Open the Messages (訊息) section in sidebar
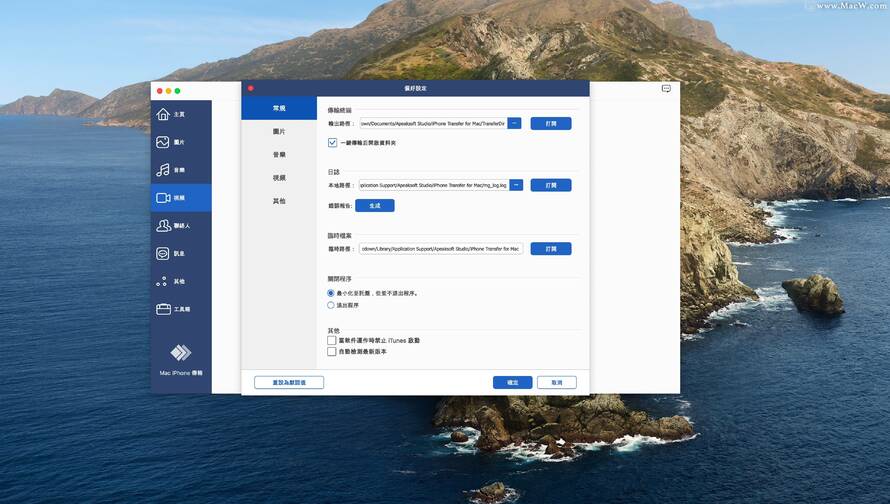Viewport: 890px width, 504px height. (x=180, y=253)
